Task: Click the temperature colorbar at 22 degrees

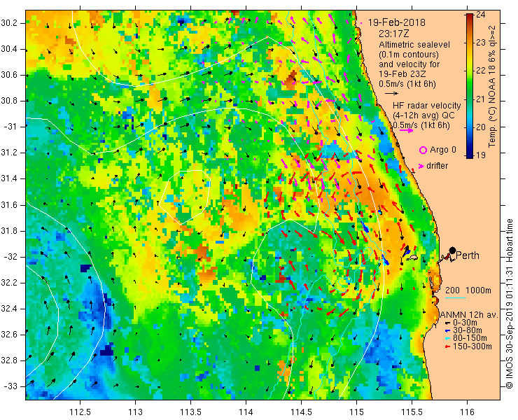Action: click(x=470, y=71)
